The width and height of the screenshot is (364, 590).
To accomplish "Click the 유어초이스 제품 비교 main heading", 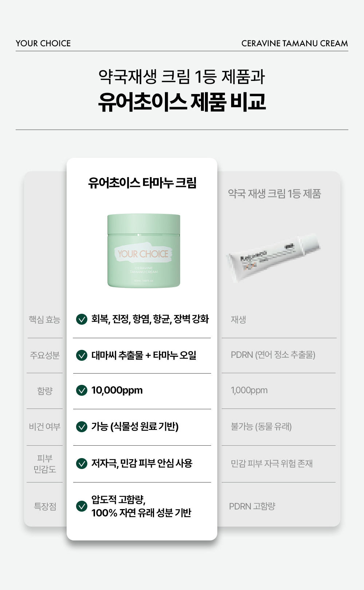I will pyautogui.click(x=182, y=102).
